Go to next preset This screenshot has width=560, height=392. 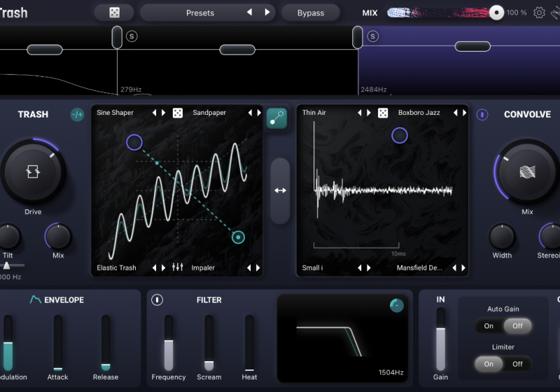(x=267, y=13)
